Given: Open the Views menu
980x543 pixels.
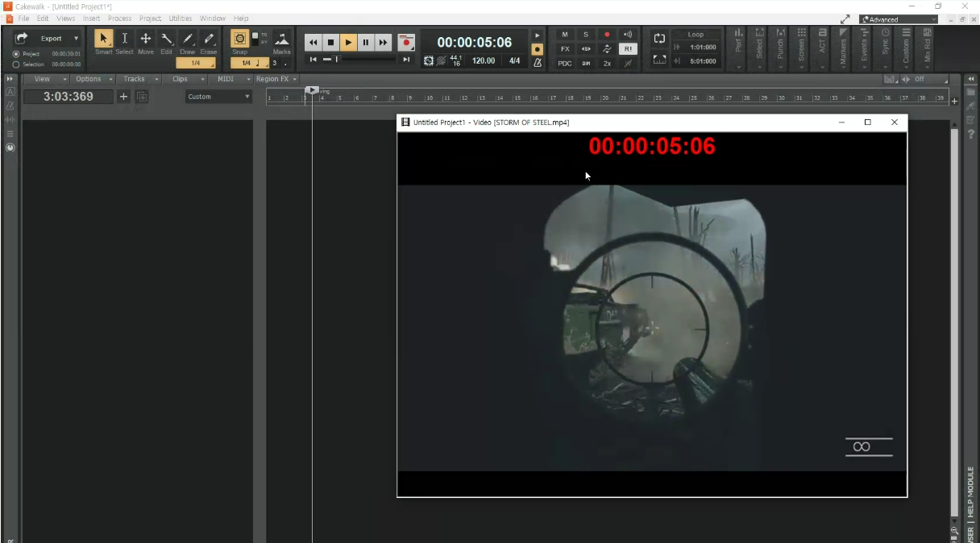Looking at the screenshot, I should (x=66, y=19).
